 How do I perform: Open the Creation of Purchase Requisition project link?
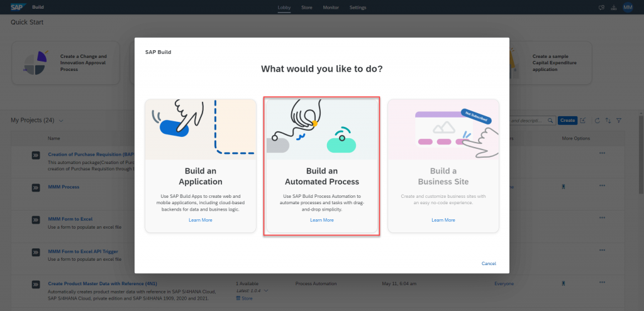pos(91,155)
